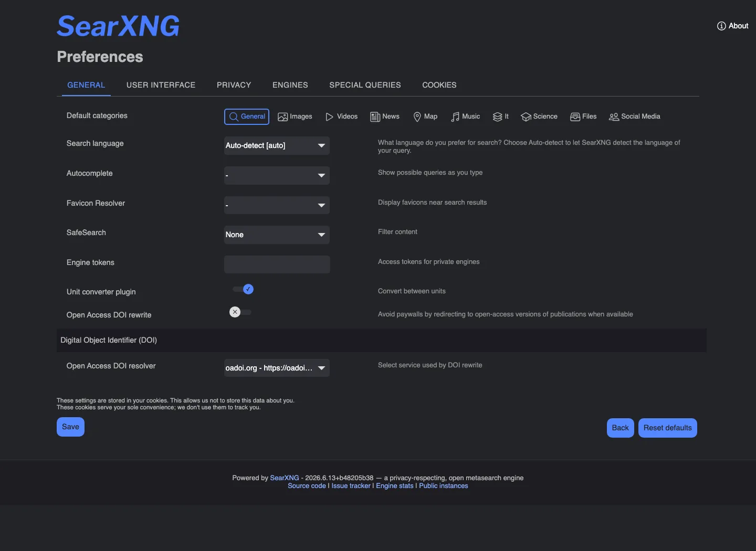Click the Map category pin icon
Image resolution: width=756 pixels, height=551 pixels.
click(x=417, y=116)
